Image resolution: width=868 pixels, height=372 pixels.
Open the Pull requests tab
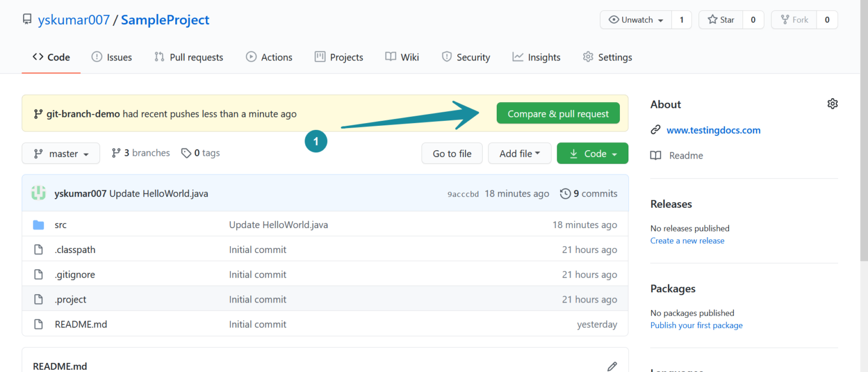pyautogui.click(x=188, y=56)
